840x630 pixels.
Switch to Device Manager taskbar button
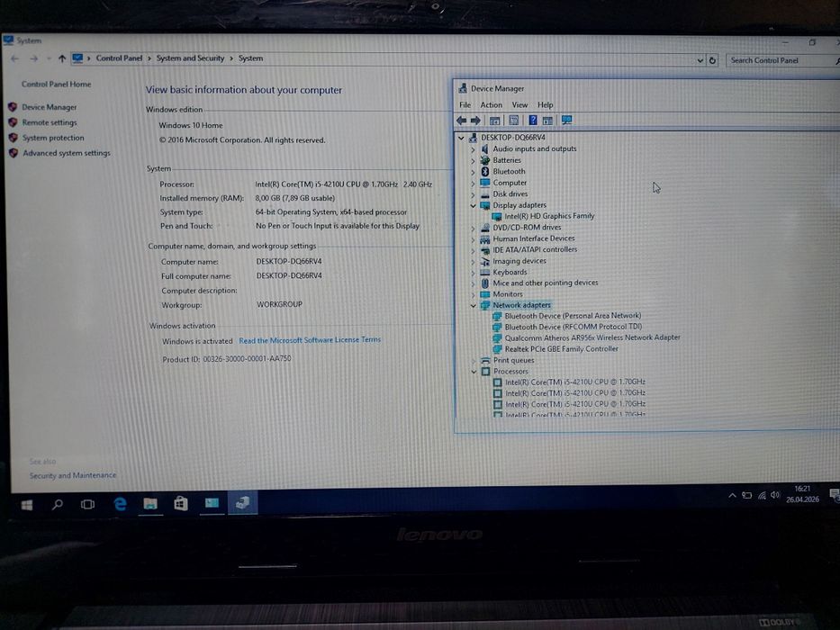[243, 502]
